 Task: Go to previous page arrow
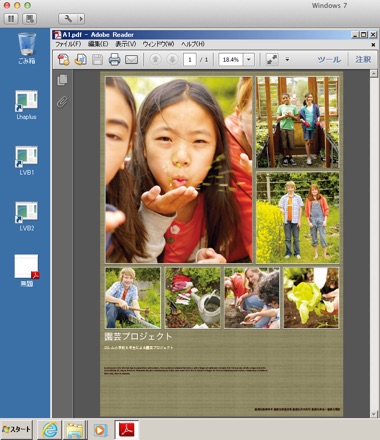tap(155, 60)
